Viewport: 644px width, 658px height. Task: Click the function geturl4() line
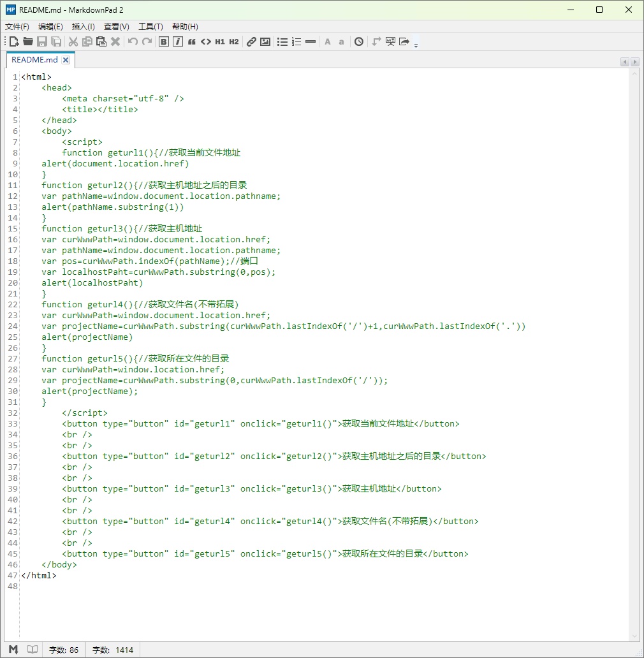140,304
